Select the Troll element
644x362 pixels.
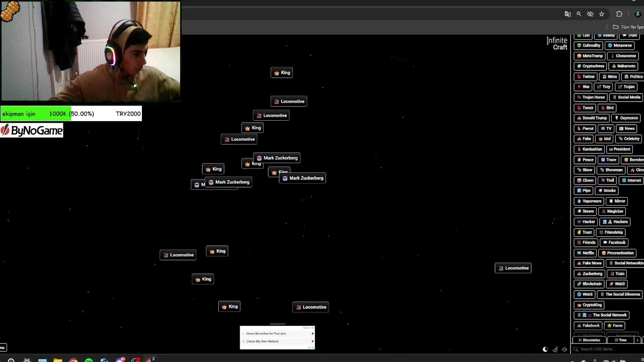(x=607, y=180)
